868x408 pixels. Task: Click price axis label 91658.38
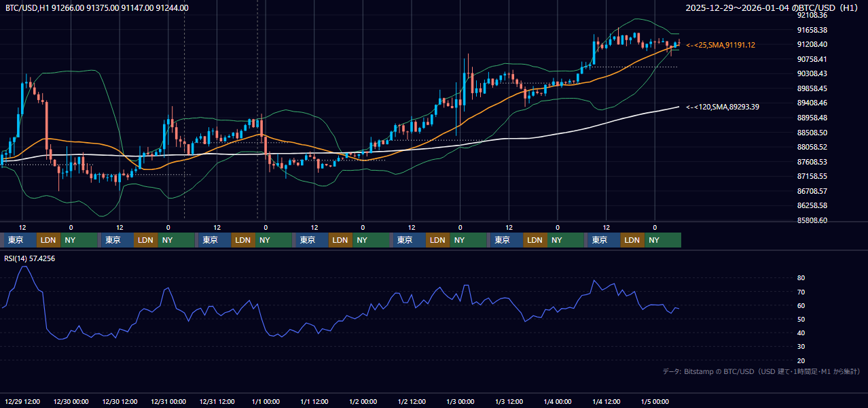(812, 30)
